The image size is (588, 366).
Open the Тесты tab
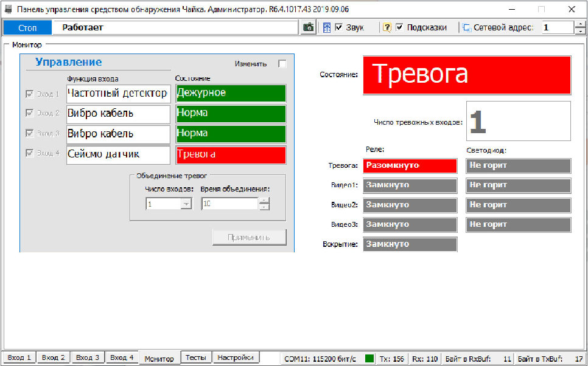click(x=196, y=357)
